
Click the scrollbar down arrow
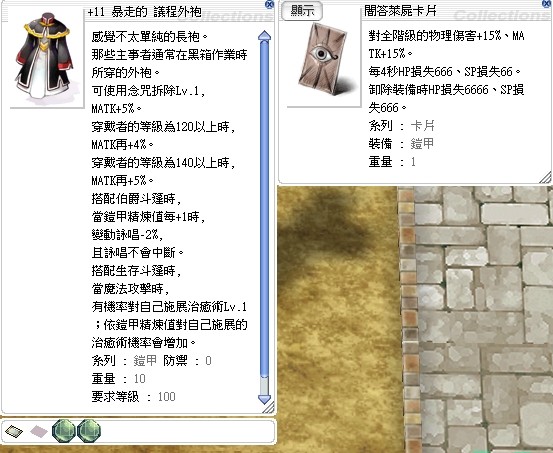click(x=265, y=399)
